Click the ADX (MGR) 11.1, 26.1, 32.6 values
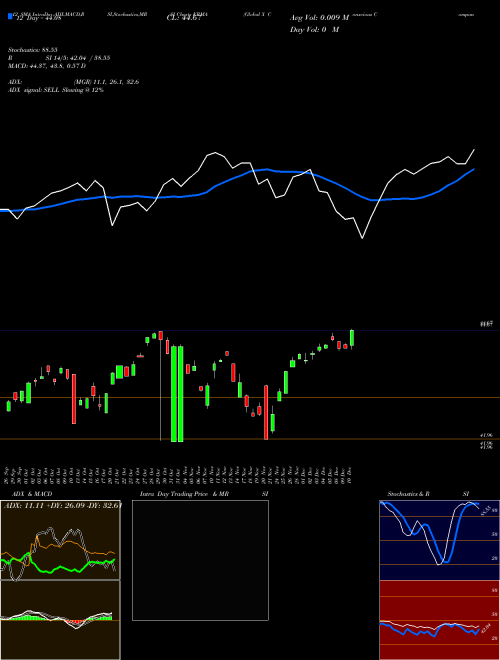500x660 pixels. coord(106,82)
